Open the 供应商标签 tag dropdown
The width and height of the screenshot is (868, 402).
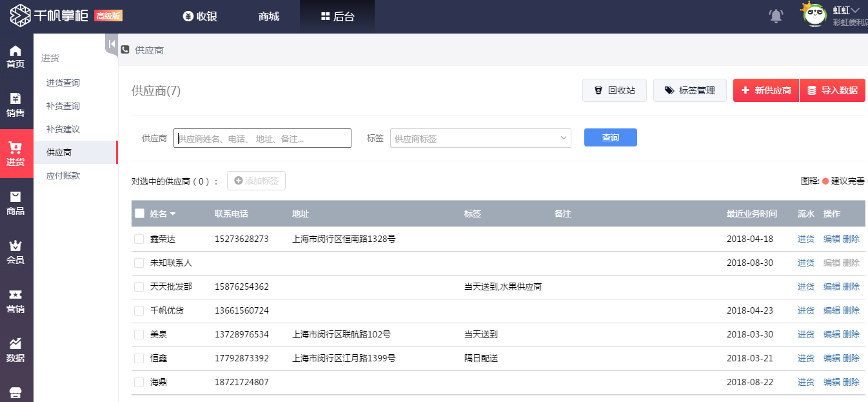[480, 137]
